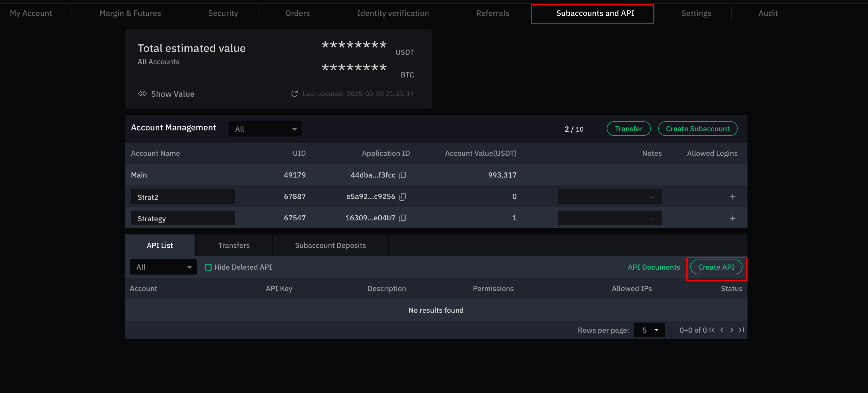
Task: Show the hidden account value
Action: tap(166, 94)
